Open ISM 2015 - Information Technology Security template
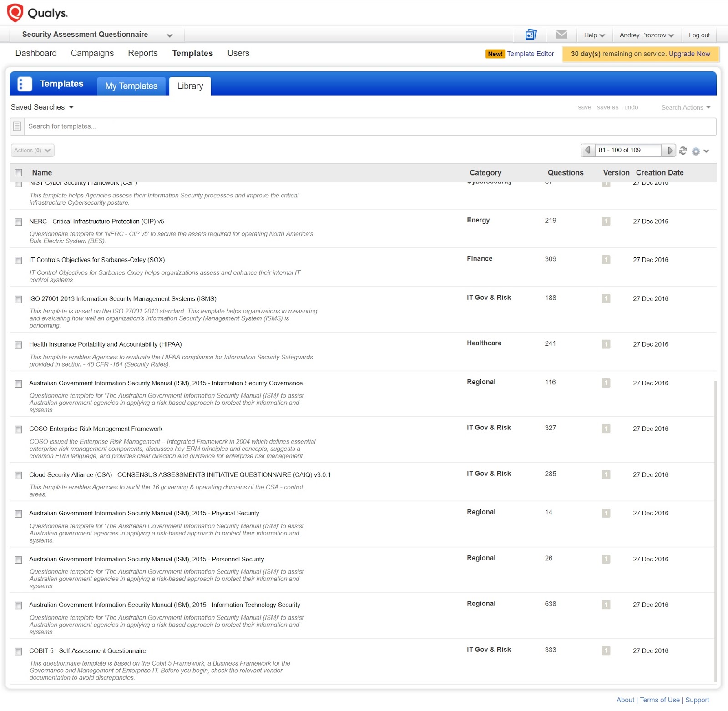 click(x=165, y=605)
